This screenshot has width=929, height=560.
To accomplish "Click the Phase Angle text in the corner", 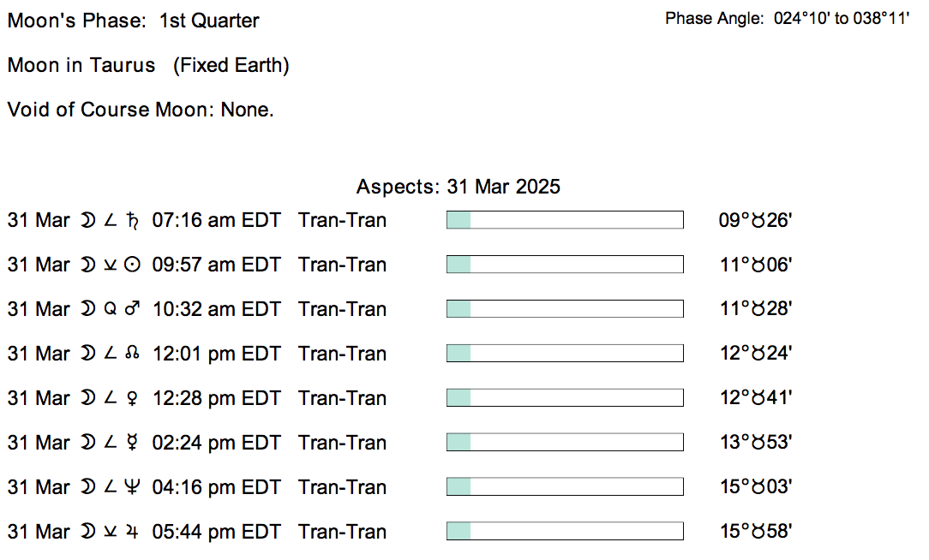I will coord(787,19).
